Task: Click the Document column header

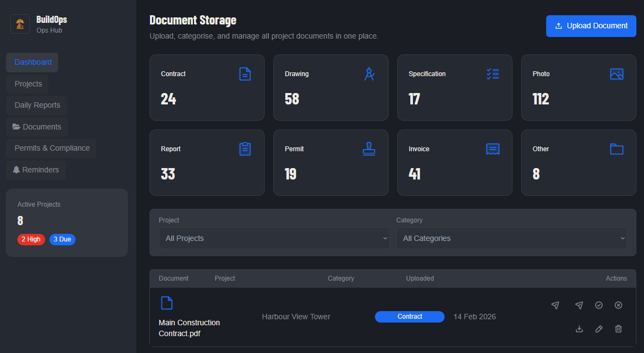Action: pos(174,278)
